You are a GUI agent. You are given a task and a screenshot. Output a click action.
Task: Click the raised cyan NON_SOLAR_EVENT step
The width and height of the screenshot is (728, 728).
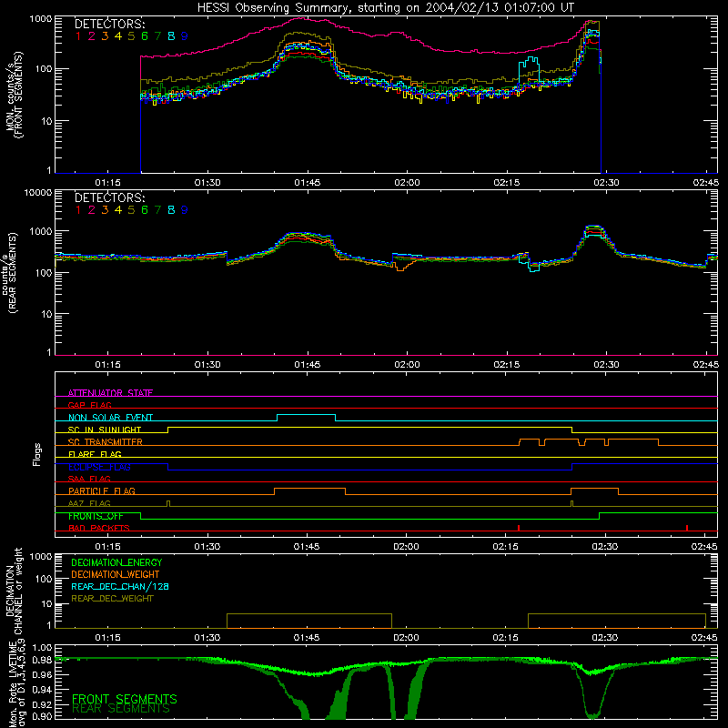click(x=307, y=415)
